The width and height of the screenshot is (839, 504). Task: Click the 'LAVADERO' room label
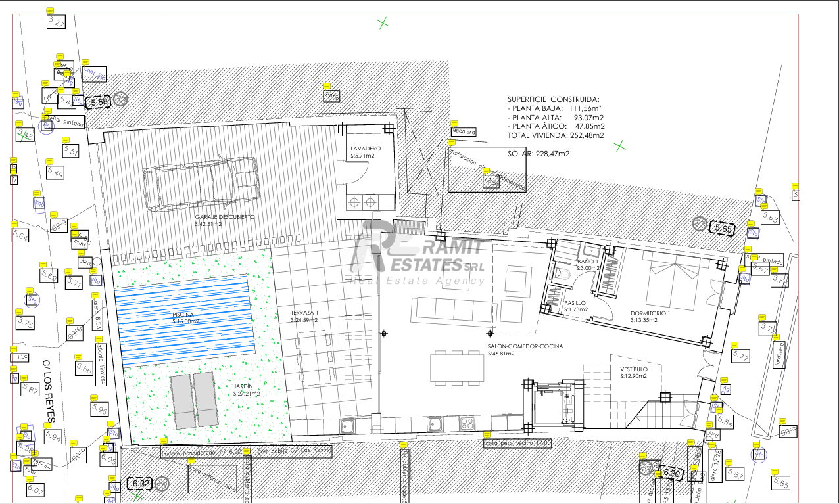(362, 149)
